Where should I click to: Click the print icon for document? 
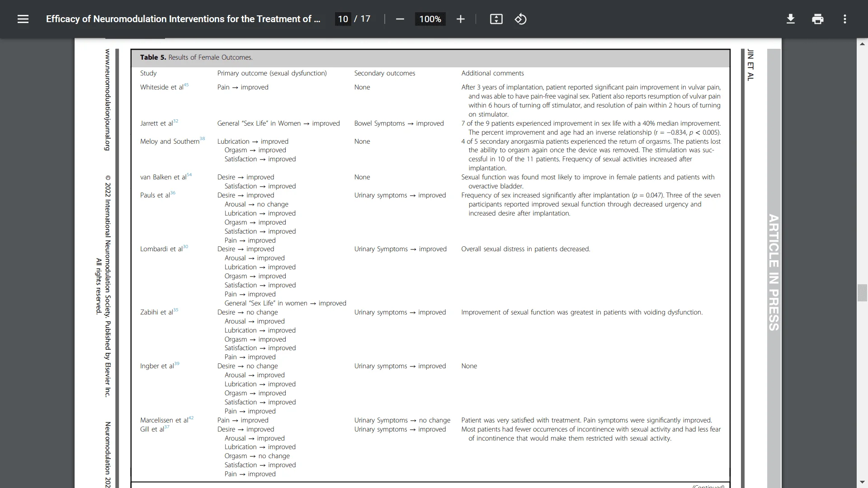click(x=818, y=19)
